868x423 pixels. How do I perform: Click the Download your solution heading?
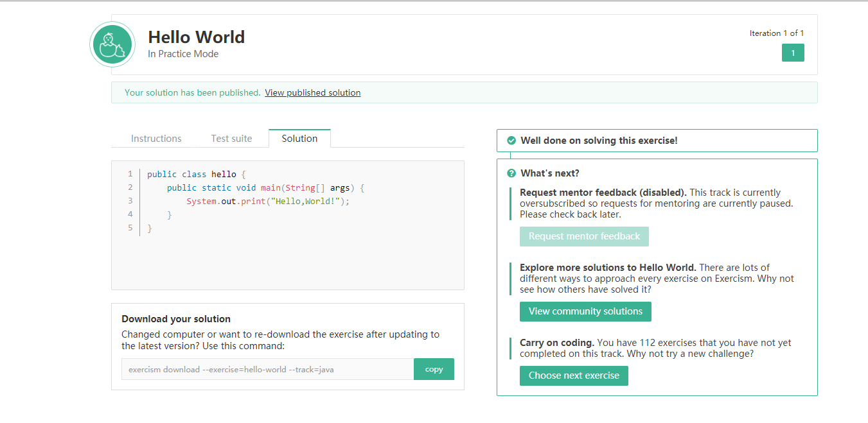(x=176, y=319)
